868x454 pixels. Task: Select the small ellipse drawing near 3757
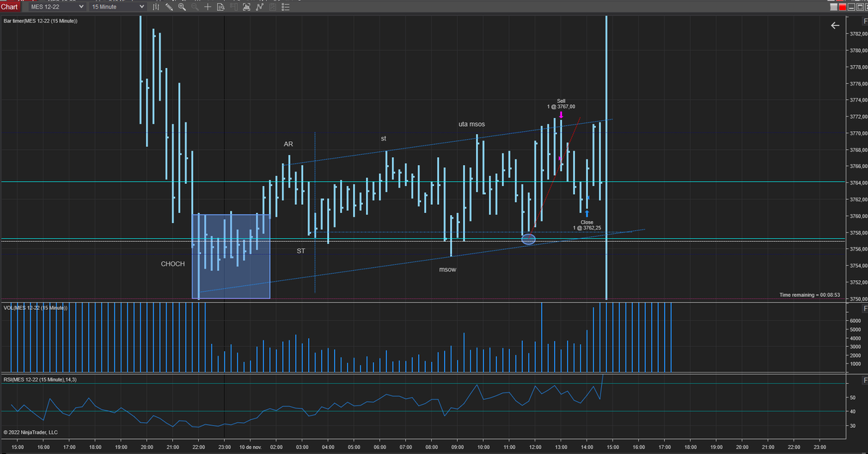pos(528,239)
